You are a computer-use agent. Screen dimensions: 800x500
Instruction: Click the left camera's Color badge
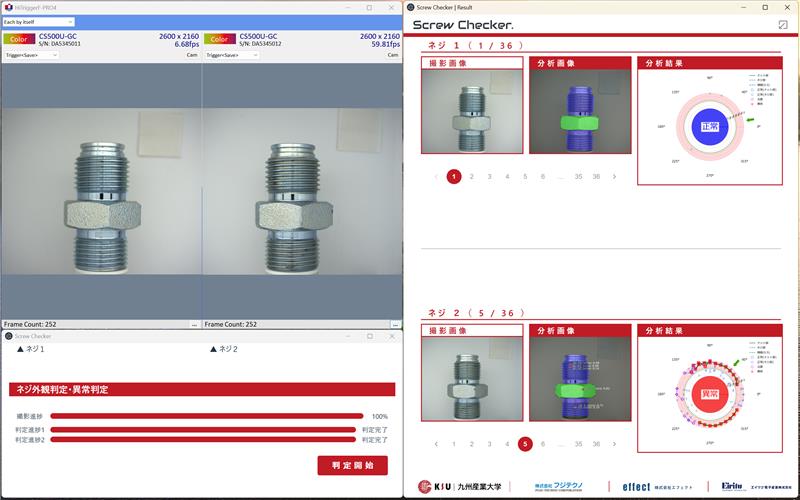(19, 40)
